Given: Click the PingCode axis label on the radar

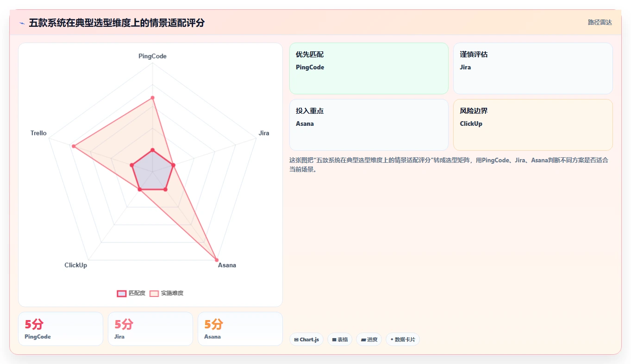Looking at the screenshot, I should [152, 56].
